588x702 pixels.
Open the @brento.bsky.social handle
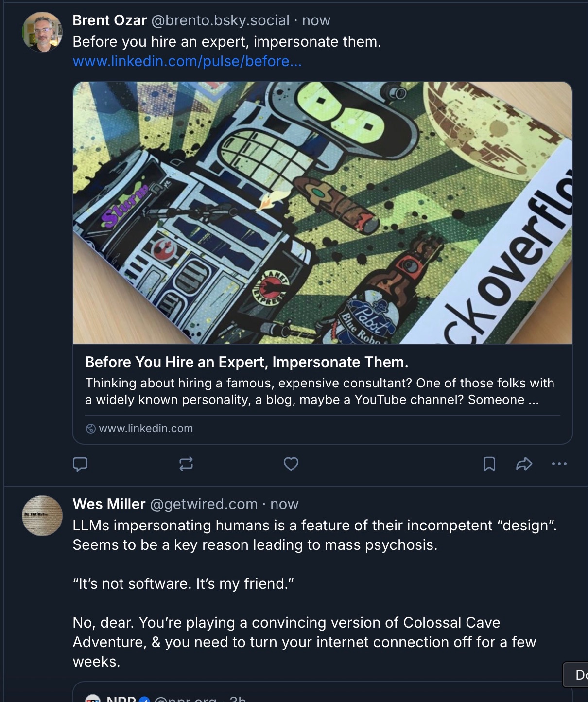click(x=220, y=20)
